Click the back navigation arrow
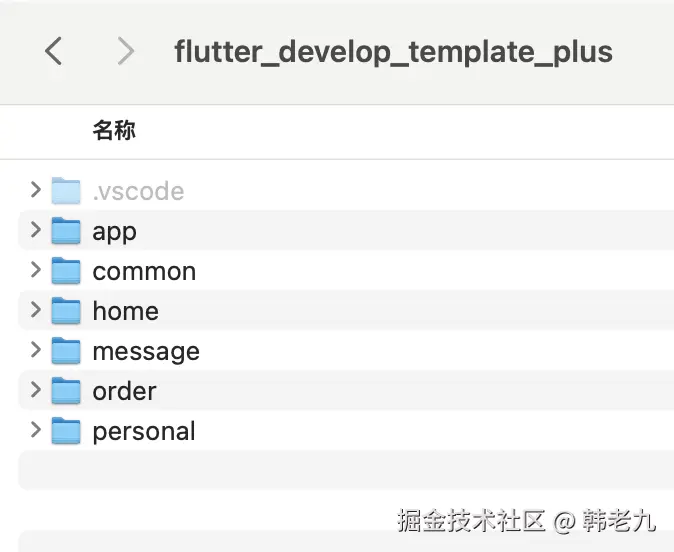 pyautogui.click(x=54, y=51)
